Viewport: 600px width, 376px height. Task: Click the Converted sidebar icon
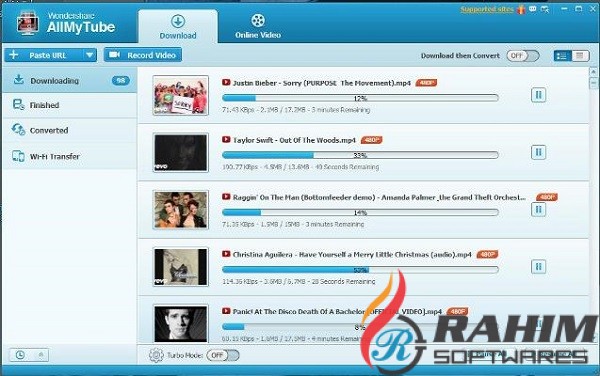click(18, 130)
